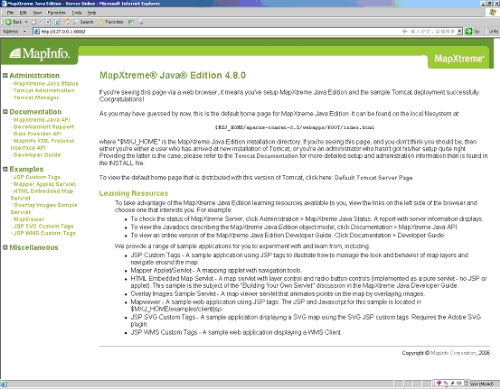Click the Mail icon in toolbar

coord(141,22)
